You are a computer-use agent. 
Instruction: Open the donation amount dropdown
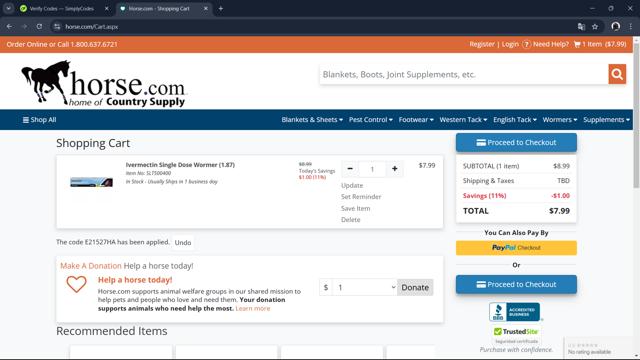click(365, 287)
